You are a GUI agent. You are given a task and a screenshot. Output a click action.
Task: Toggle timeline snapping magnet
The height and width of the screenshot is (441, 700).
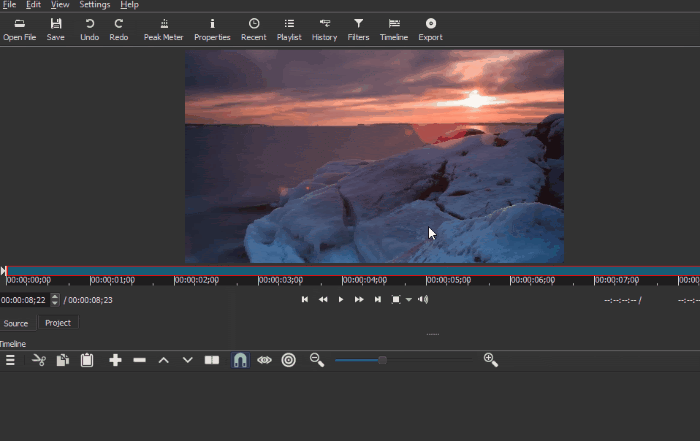coord(240,360)
